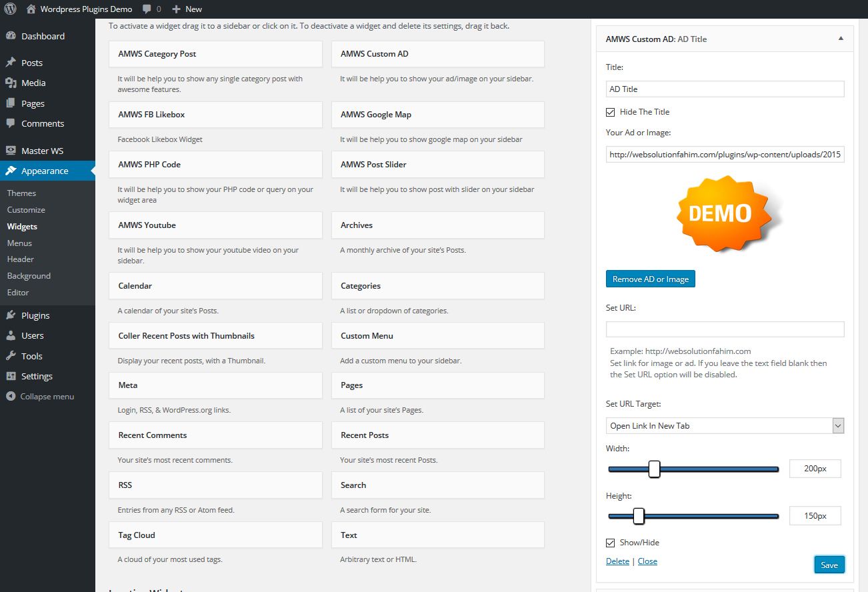868x592 pixels.
Task: Click the home icon beside Wordpress Plugins Demo
Action: tap(31, 9)
